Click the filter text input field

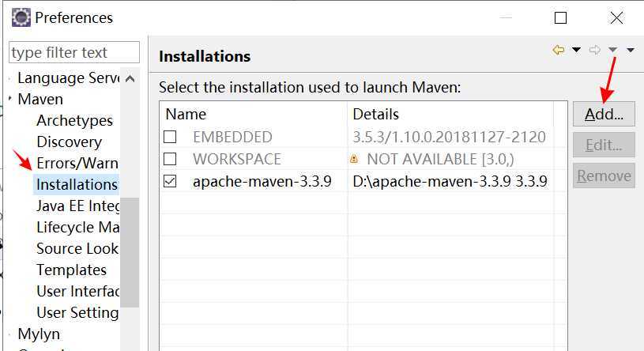tap(73, 52)
